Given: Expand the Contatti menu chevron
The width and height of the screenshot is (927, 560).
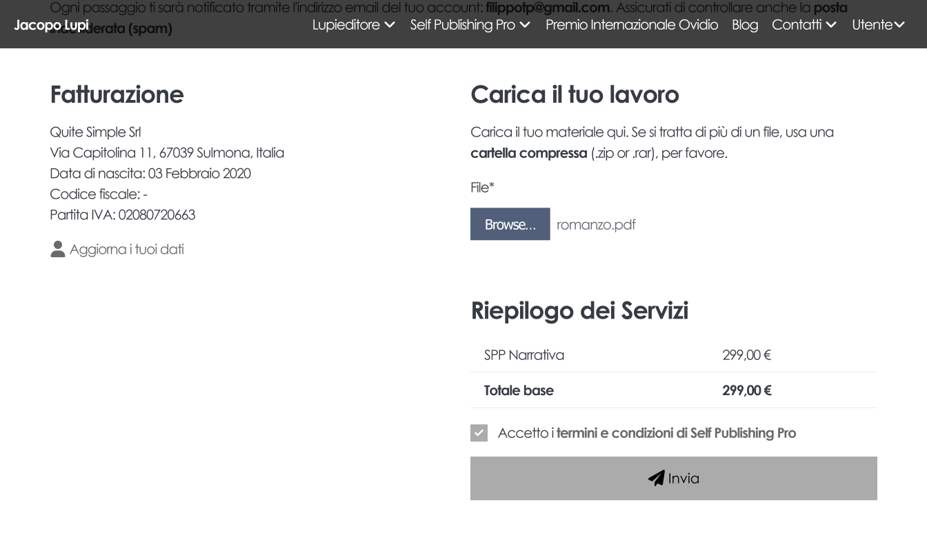Looking at the screenshot, I should (x=831, y=25).
